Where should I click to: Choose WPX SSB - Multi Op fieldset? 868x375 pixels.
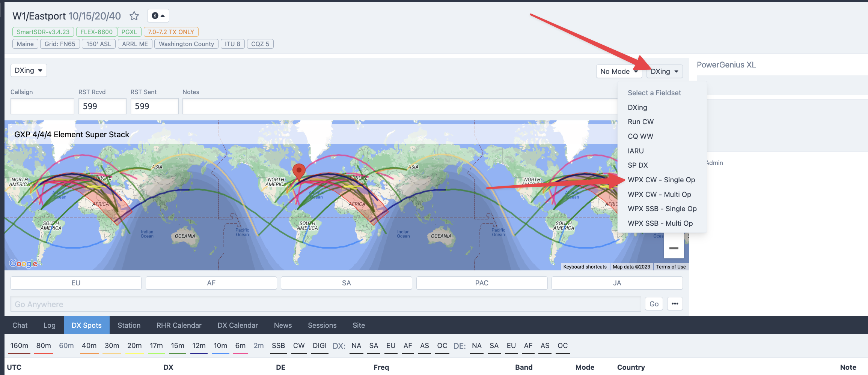tap(660, 223)
